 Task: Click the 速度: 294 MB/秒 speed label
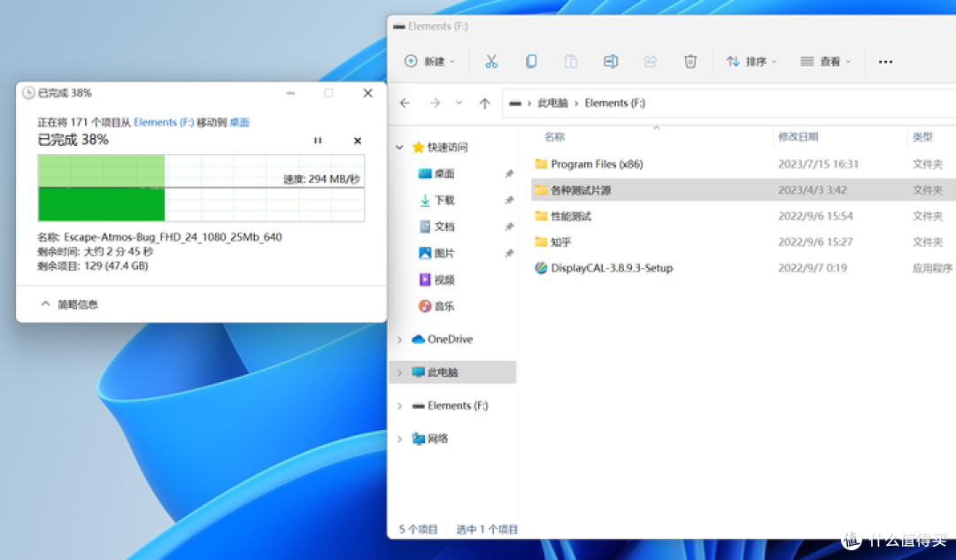pos(321,180)
